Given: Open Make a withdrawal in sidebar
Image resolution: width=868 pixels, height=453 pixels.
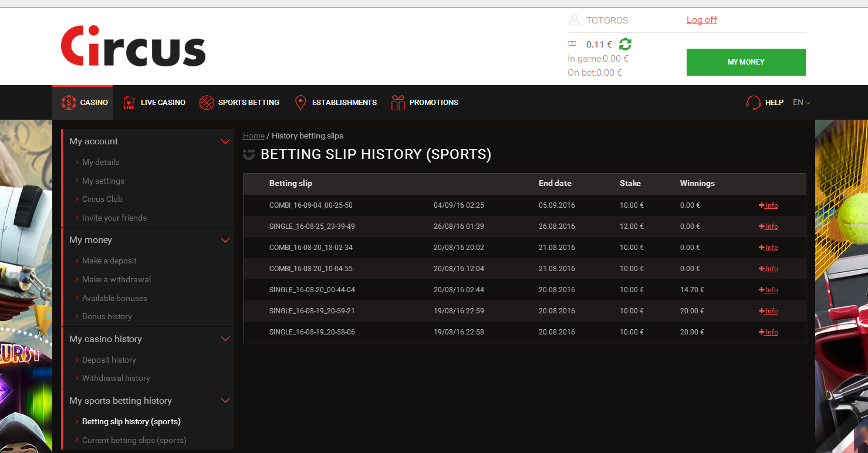Looking at the screenshot, I should [x=116, y=279].
